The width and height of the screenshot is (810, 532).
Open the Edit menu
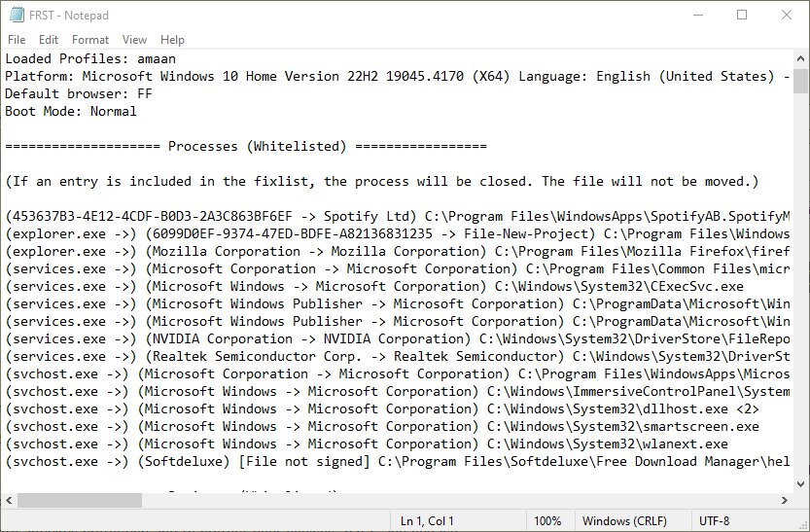49,40
